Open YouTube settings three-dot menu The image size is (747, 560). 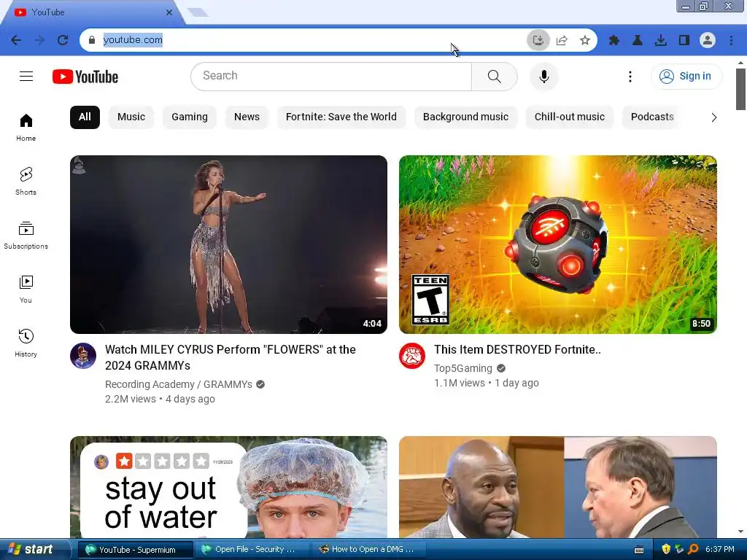tap(630, 76)
